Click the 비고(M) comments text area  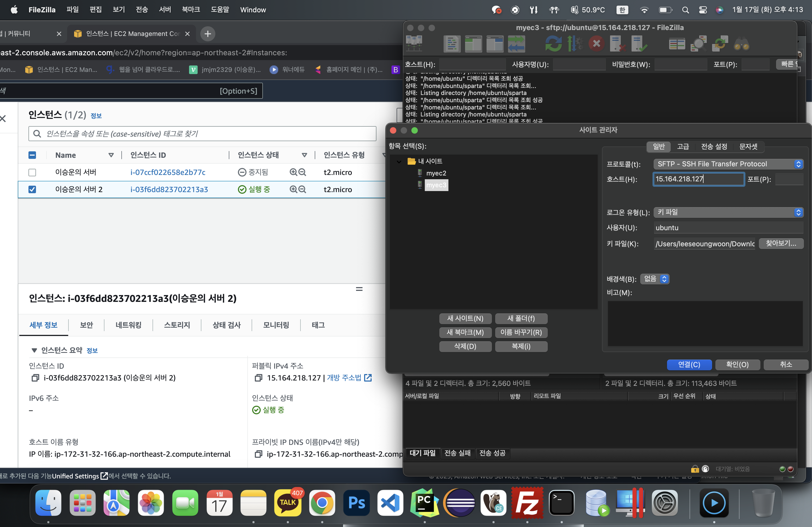705,324
